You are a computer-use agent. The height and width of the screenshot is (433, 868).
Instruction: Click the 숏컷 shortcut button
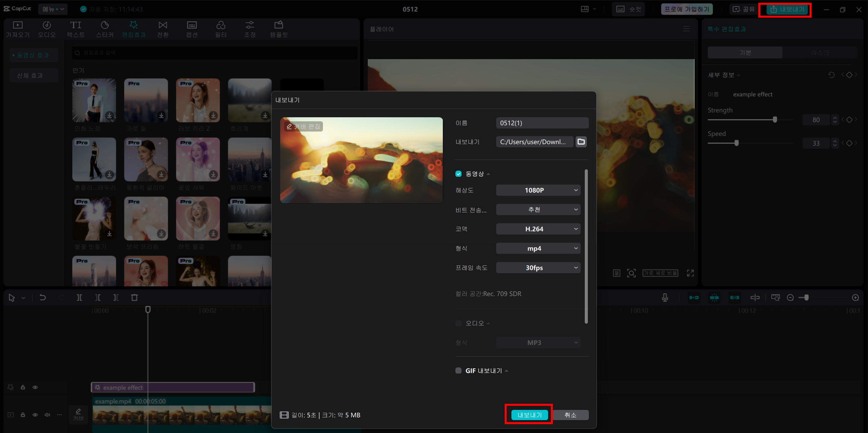point(629,9)
